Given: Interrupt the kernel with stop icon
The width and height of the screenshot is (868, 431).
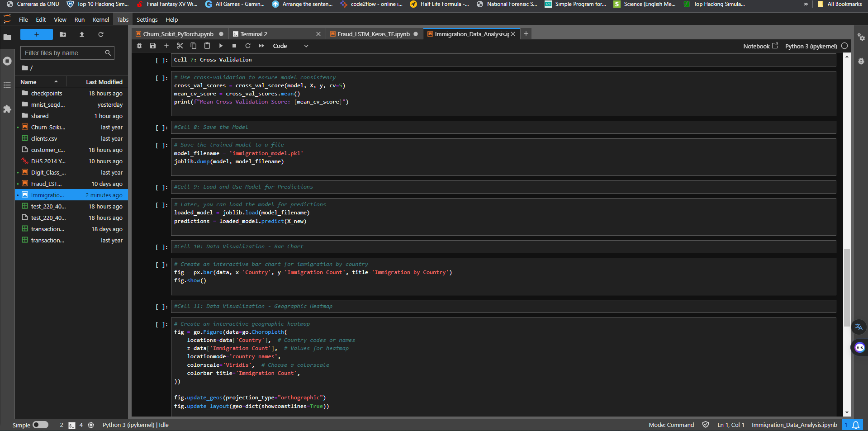Looking at the screenshot, I should [x=234, y=46].
